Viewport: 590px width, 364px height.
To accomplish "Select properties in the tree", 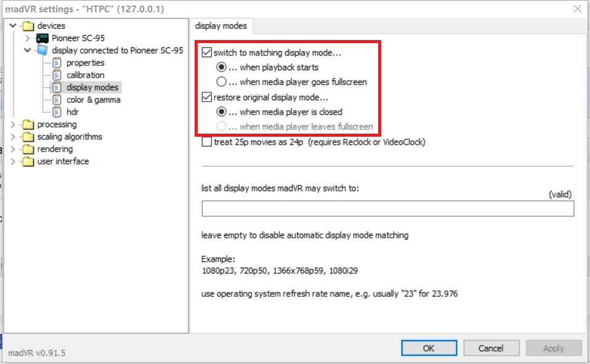I will (86, 63).
